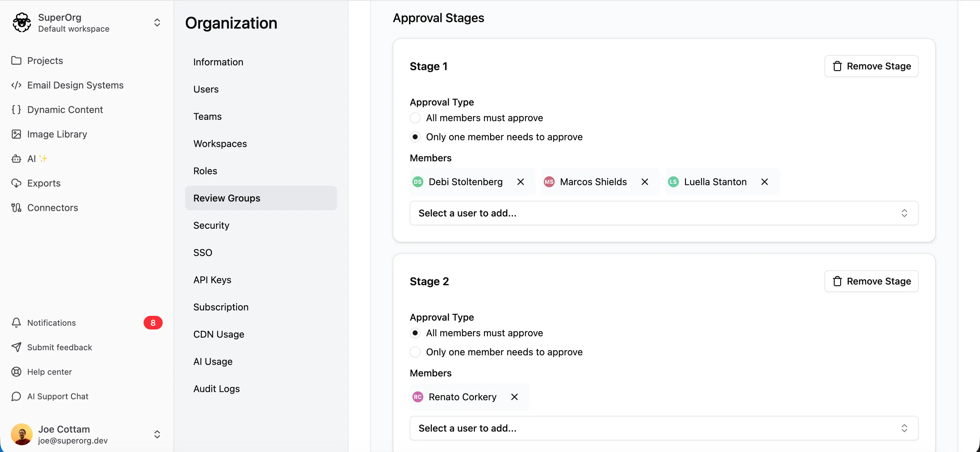The image size is (980, 452).
Task: Select Email Design Systems in sidebar
Action: 75,85
